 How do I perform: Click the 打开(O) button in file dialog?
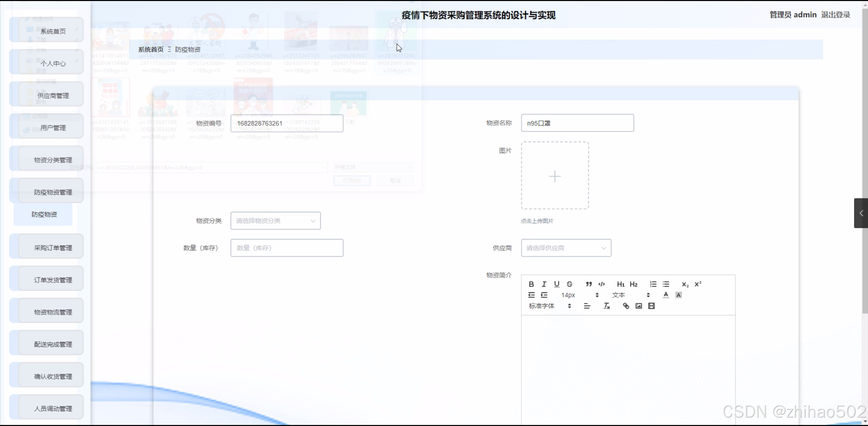coord(352,181)
